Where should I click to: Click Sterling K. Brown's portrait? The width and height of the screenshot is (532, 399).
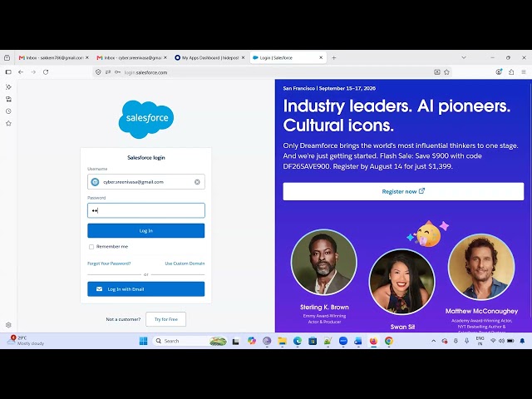coord(324,263)
